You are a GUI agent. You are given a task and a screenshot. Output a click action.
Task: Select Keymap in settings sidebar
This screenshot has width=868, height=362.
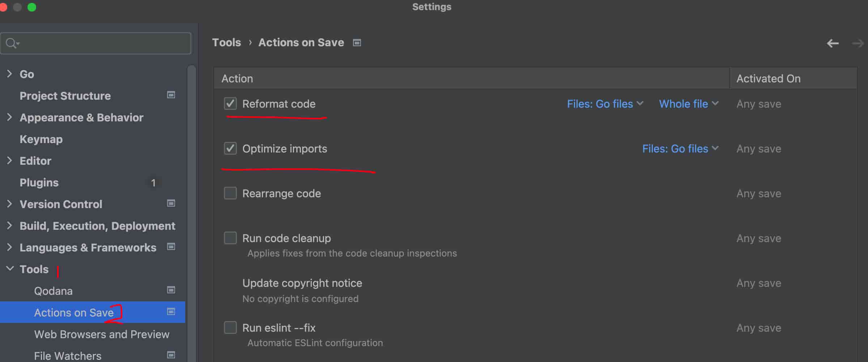[41, 139]
